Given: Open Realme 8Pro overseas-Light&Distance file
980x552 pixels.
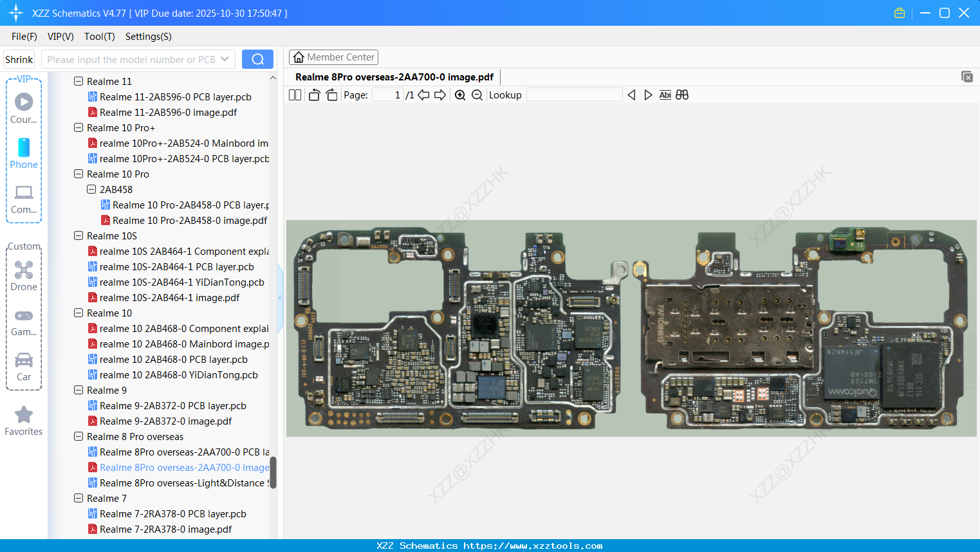Looking at the screenshot, I should (185, 483).
